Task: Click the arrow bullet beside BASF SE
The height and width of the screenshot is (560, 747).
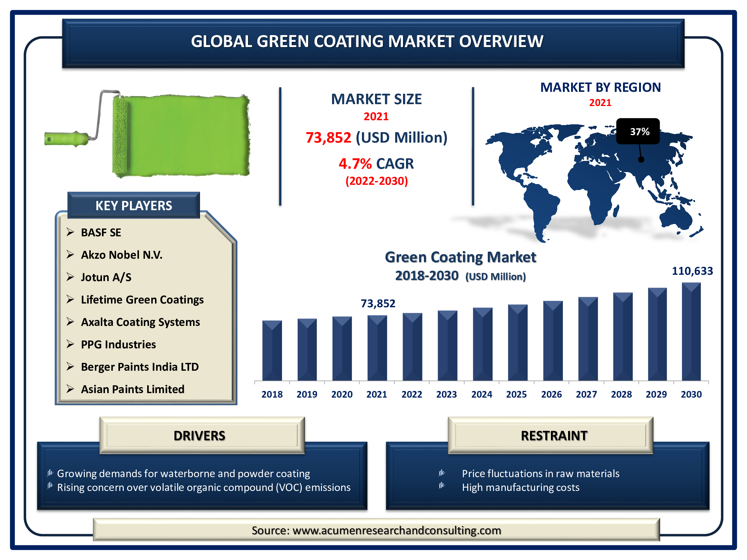Action: pos(70,232)
